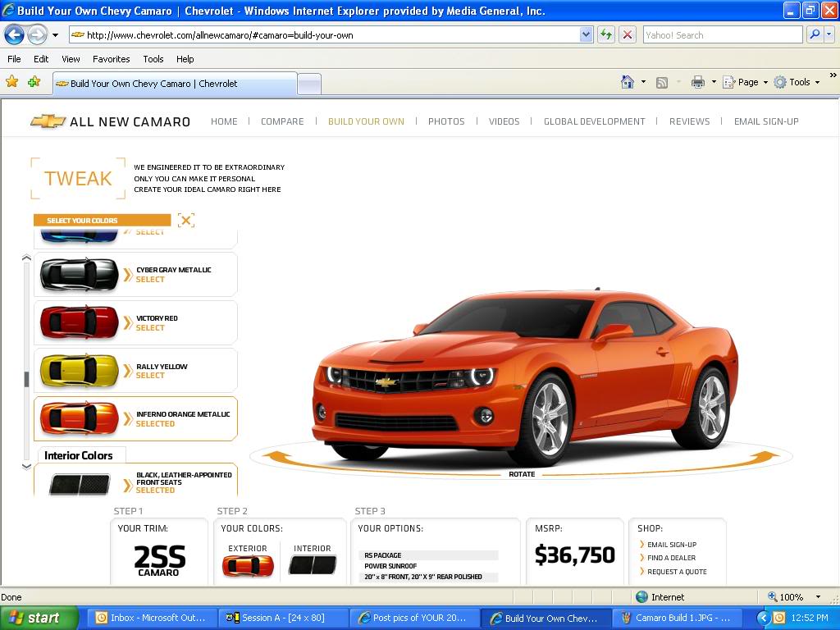This screenshot has height=630, width=840.
Task: Click the Yahoo! Search box
Action: pyautogui.click(x=722, y=35)
